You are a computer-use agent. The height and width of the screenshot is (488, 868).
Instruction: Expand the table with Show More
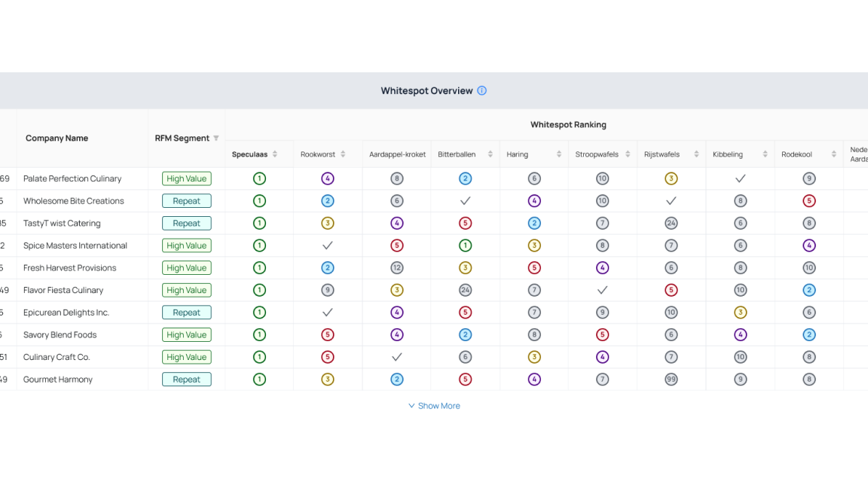click(x=434, y=406)
